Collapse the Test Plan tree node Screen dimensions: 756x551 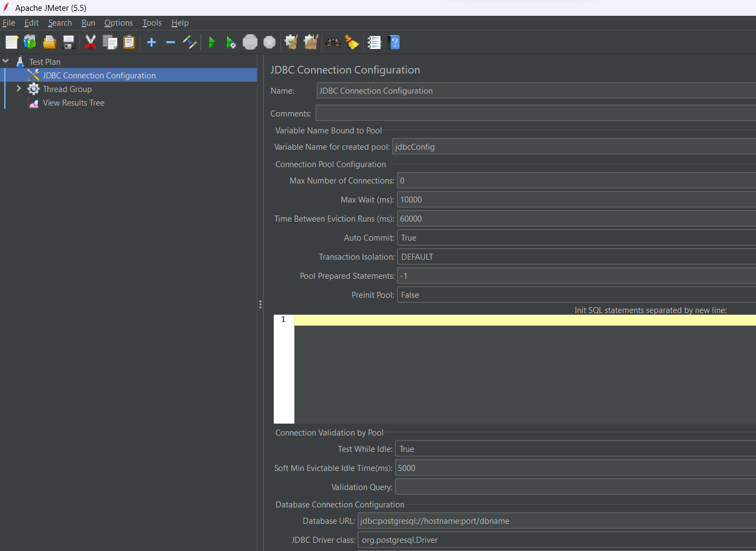tap(6, 62)
